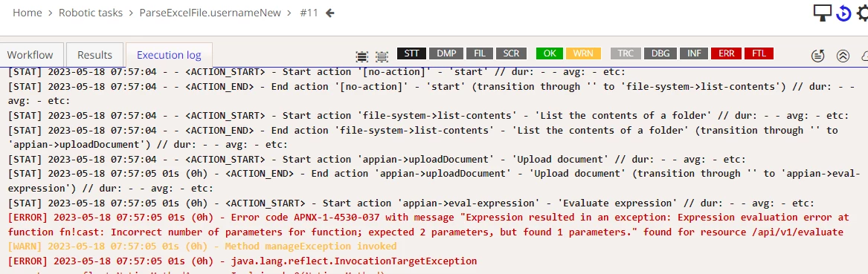The width and height of the screenshot is (868, 274).
Task: Click the double chevron up icon
Action: pos(843,55)
